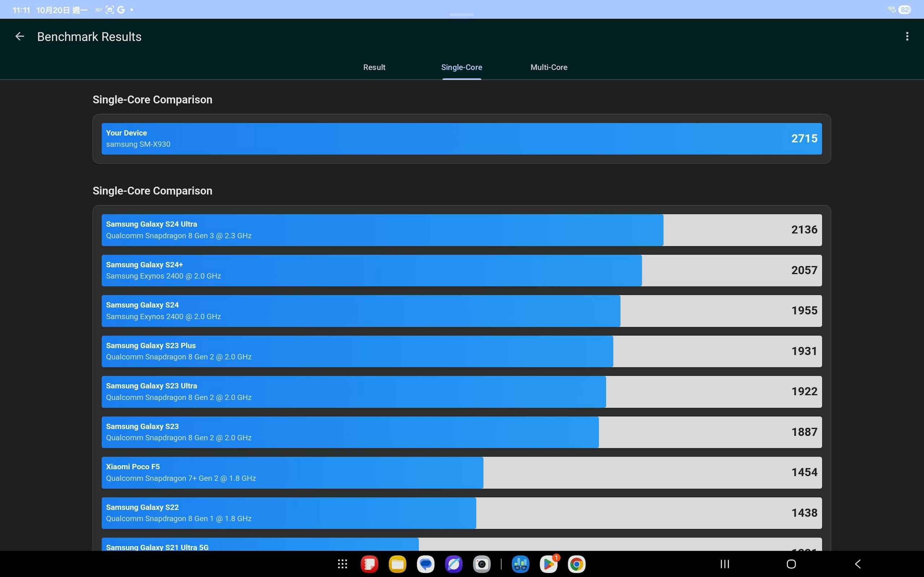This screenshot has height=577, width=924.
Task: Open Geekbench icon in the taskbar
Action: pyautogui.click(x=520, y=564)
